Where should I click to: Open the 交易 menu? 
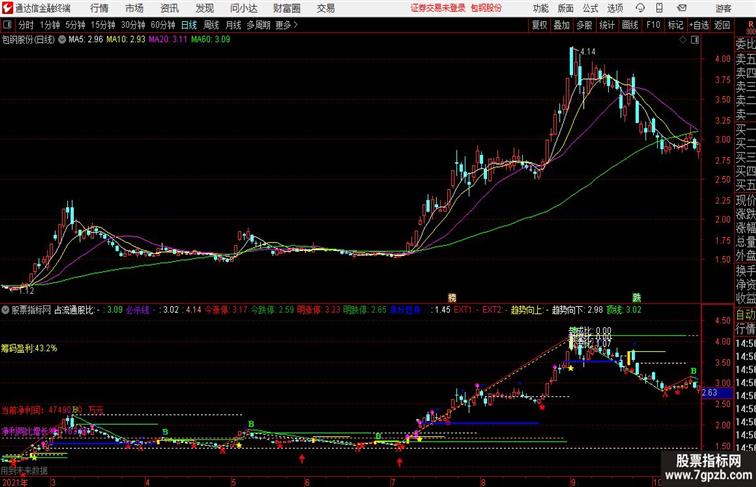point(325,8)
